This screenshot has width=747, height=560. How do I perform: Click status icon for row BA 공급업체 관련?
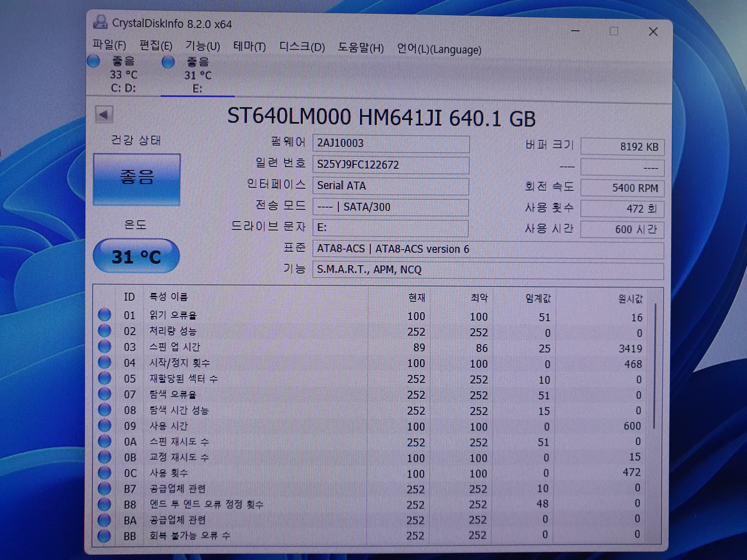(x=104, y=520)
